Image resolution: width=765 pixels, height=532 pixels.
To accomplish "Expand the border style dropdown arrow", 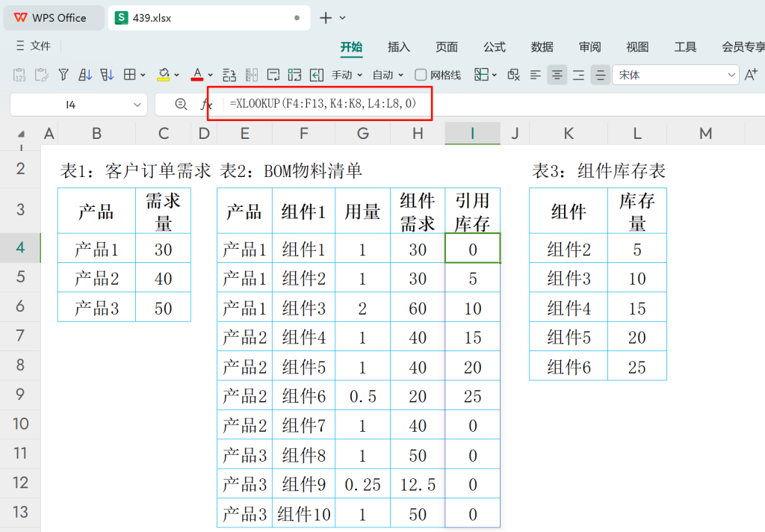I will 143,75.
